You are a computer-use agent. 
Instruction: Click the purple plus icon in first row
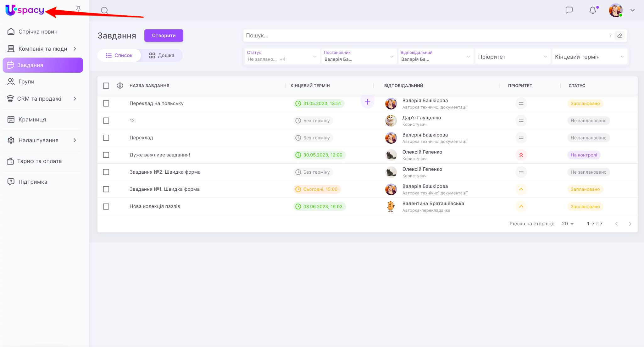(367, 102)
